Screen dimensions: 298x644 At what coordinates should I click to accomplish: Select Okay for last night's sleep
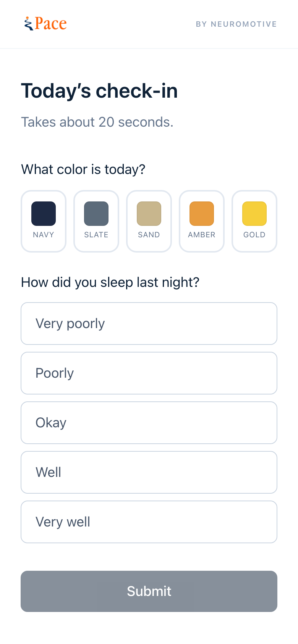coord(149,423)
